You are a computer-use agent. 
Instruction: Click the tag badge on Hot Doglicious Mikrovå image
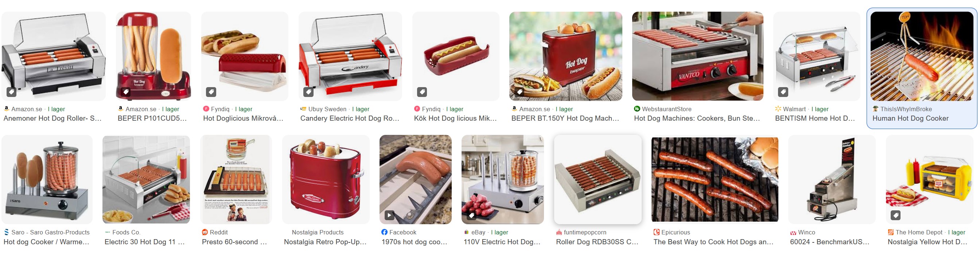[x=211, y=91]
